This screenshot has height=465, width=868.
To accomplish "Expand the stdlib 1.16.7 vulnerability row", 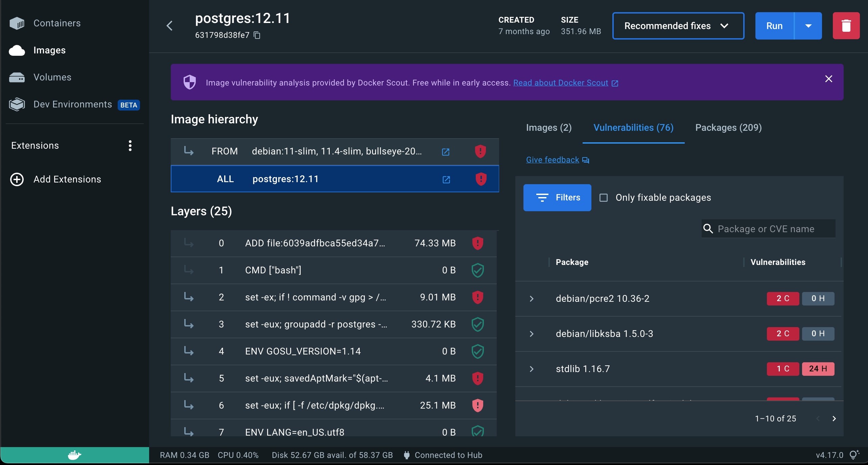I will (x=531, y=368).
